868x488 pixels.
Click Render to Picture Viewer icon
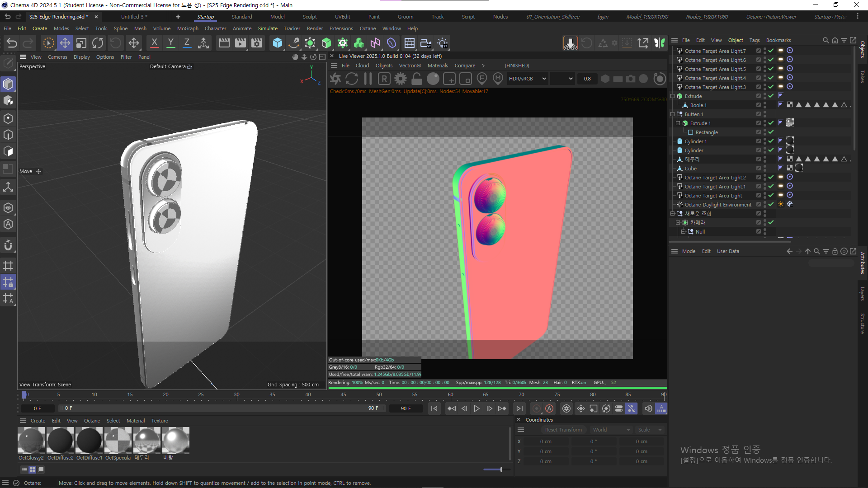241,43
